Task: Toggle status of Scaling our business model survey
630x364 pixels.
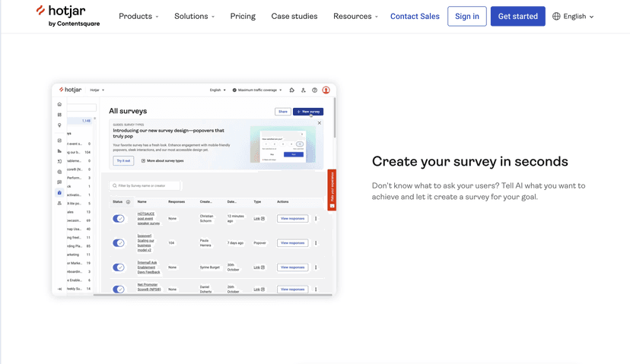Action: (119, 243)
